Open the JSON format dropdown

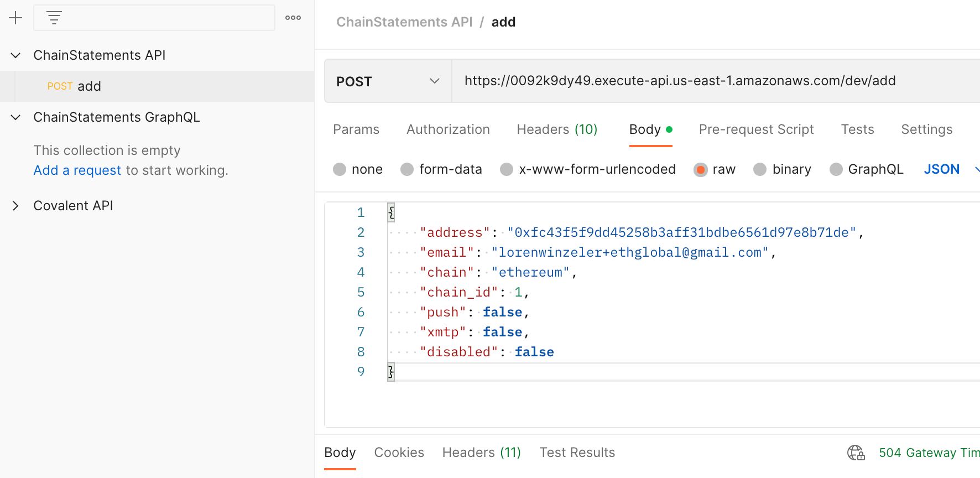point(951,169)
